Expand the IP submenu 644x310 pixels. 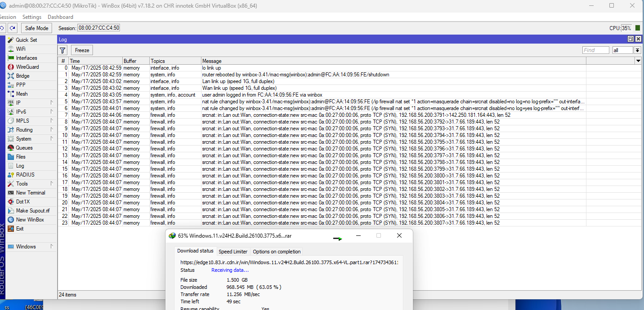coord(51,103)
